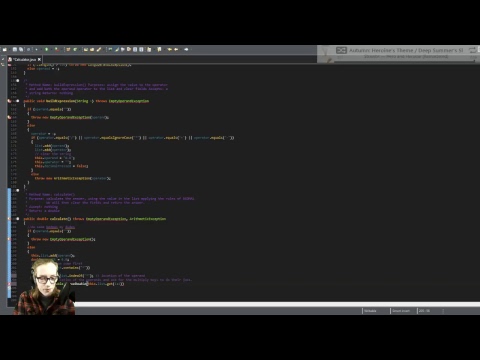Click the repeat icon in the music overlay
The height and width of the screenshot is (360, 480).
click(473, 50)
